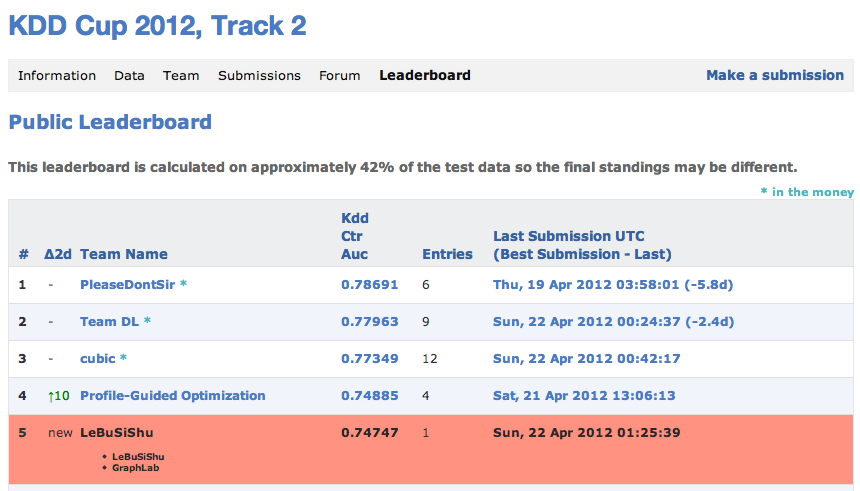Click the KDD Cup 2012, Track 2 title

[x=157, y=26]
